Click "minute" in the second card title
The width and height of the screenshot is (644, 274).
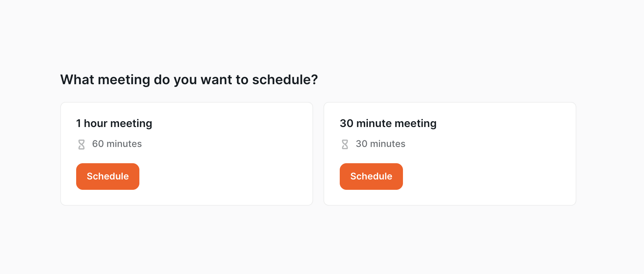(x=374, y=123)
